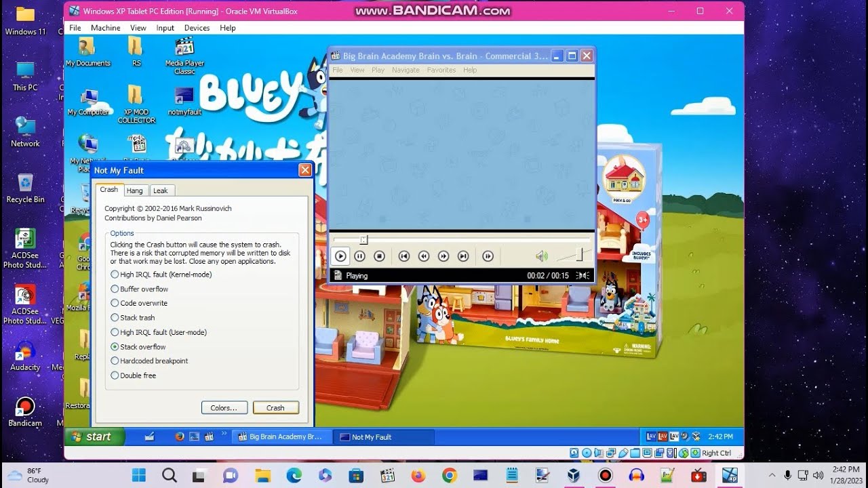Open the Media Player File menu
This screenshot has height=488, width=868.
(x=338, y=70)
